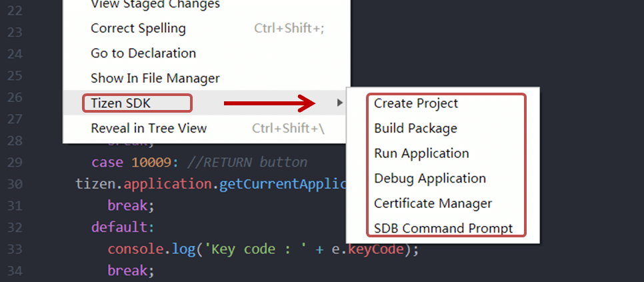
Task: Click line number 31 in gutter
Action: tap(15, 206)
